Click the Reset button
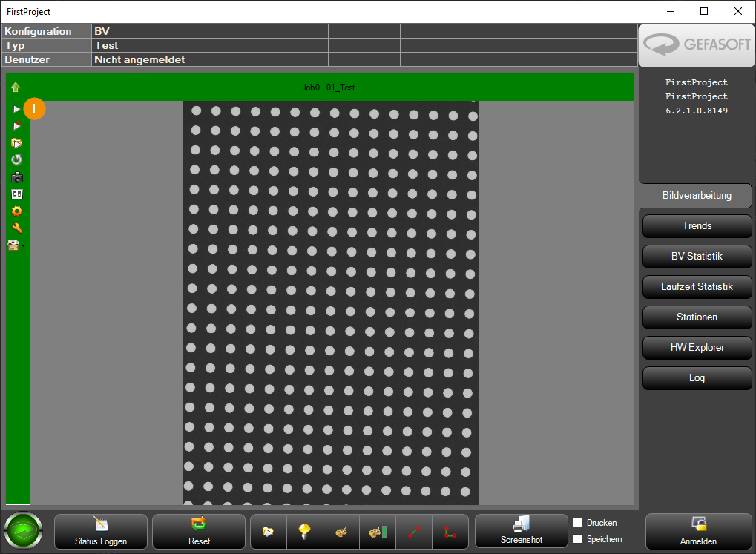756x554 pixels. [x=199, y=531]
